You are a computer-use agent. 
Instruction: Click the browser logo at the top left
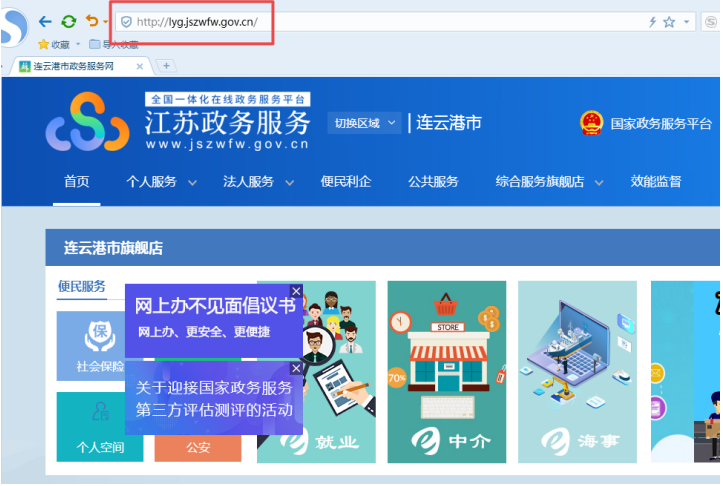(x=14, y=28)
